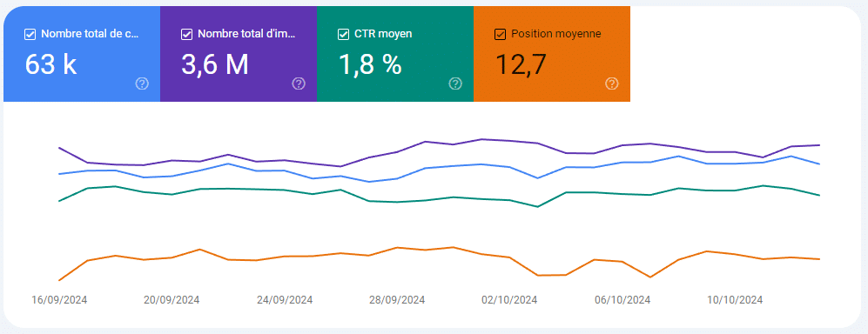This screenshot has height=334, width=868.
Task: Click the 02/10/2024 date label on axis
Action: pyautogui.click(x=510, y=300)
